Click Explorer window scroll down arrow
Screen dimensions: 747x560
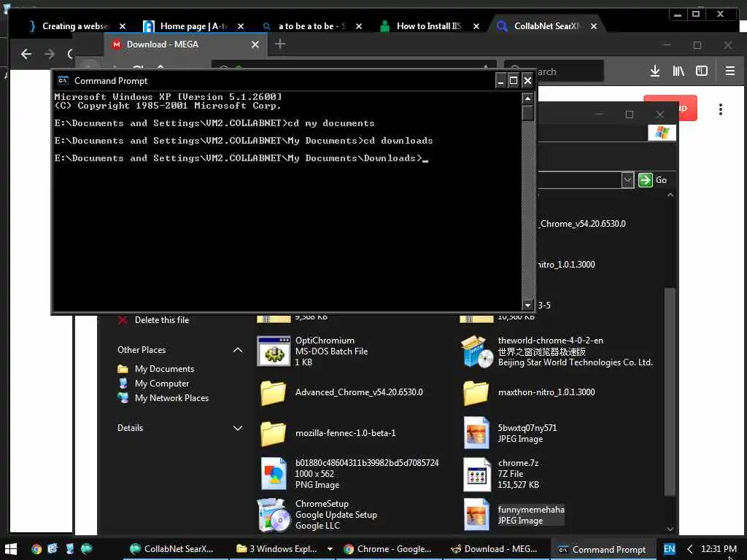coord(670,529)
